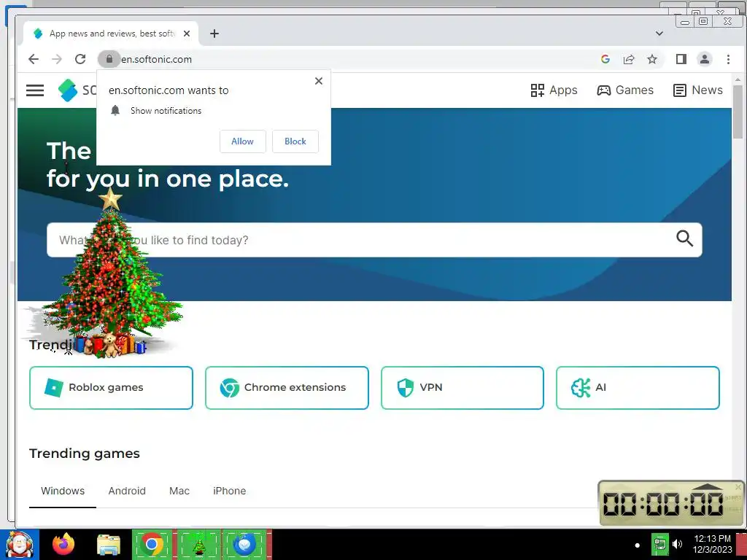The height and width of the screenshot is (560, 747).
Task: Open Google icon in address bar
Action: (x=605, y=59)
